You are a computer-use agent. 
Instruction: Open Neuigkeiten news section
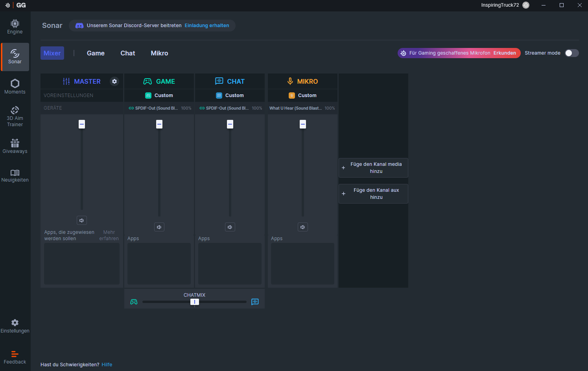[x=15, y=176]
